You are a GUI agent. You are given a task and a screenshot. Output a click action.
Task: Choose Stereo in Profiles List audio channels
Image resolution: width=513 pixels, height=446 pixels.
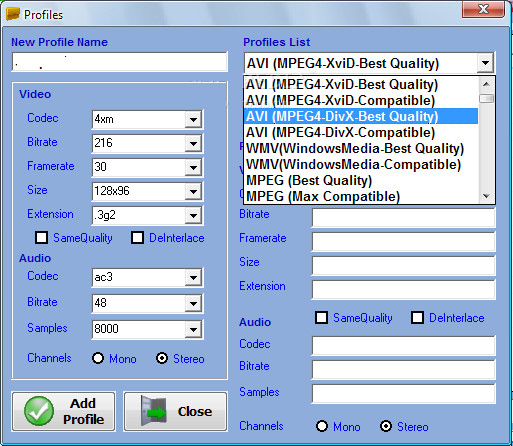(x=386, y=426)
